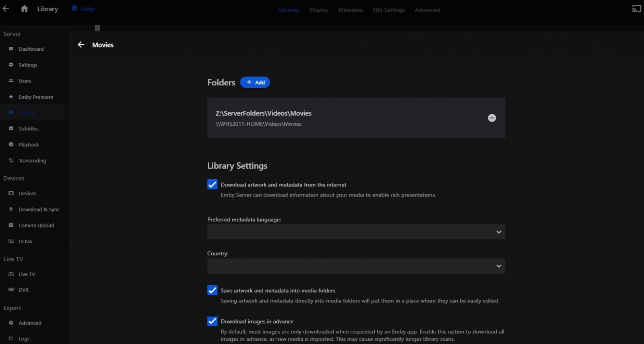644x344 pixels.
Task: Click the Library header title text
Action: click(47, 9)
